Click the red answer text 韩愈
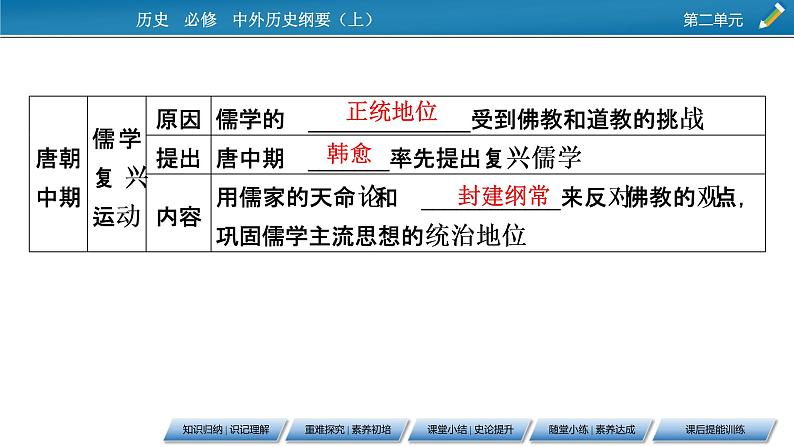 (349, 153)
